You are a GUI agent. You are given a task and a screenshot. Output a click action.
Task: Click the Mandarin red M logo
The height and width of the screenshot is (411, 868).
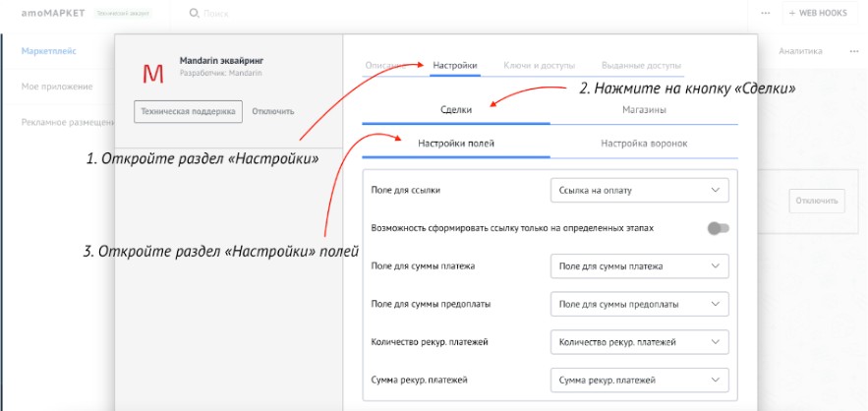[x=152, y=74]
